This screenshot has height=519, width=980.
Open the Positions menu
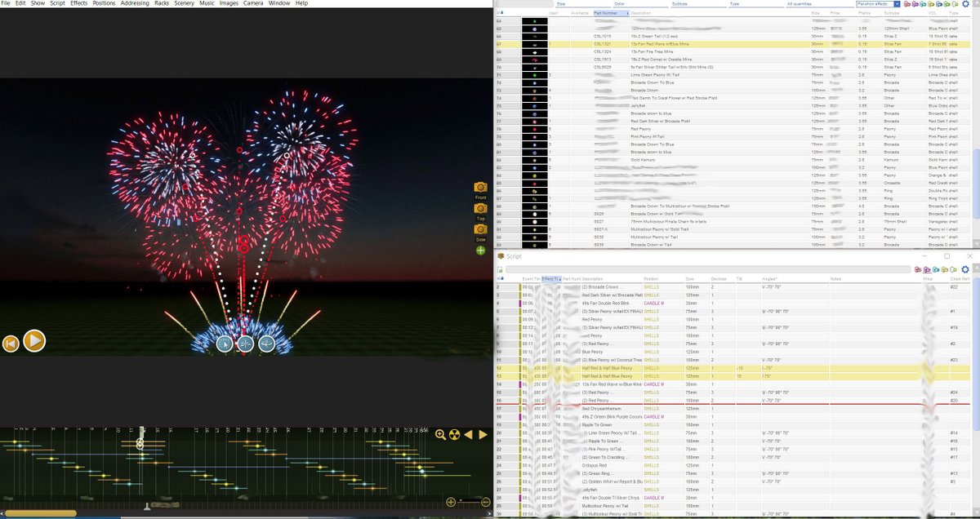click(x=104, y=3)
